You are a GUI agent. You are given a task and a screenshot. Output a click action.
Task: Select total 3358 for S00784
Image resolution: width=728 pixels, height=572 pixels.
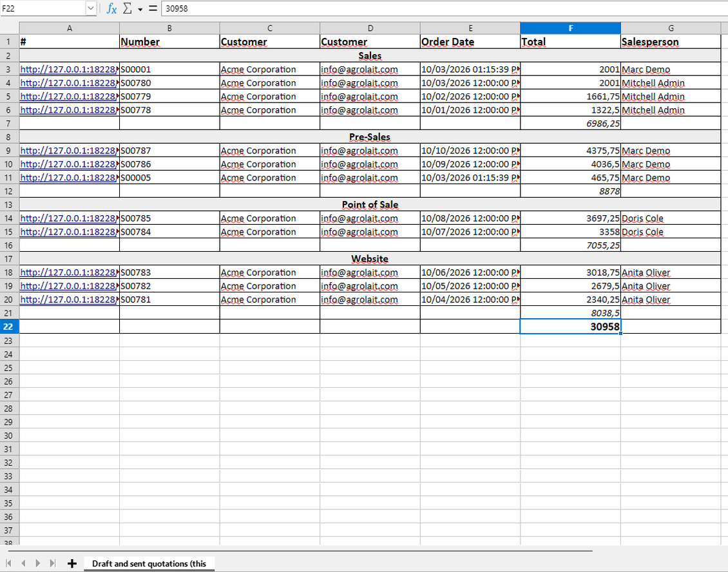click(x=571, y=232)
